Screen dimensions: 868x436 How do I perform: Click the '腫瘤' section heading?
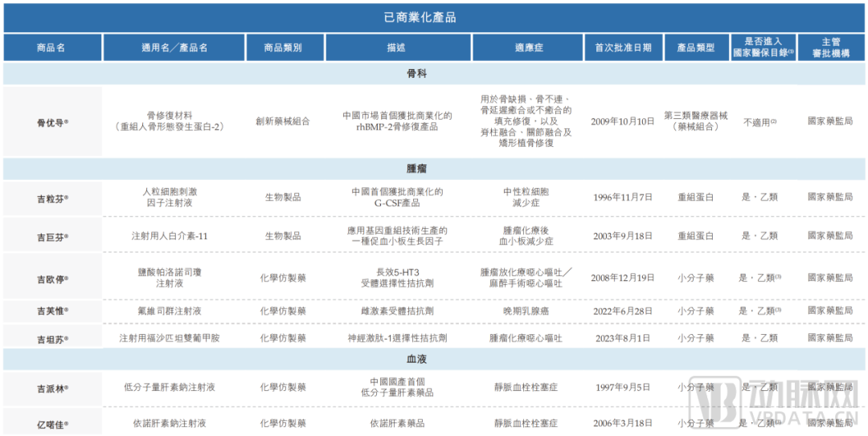click(416, 168)
